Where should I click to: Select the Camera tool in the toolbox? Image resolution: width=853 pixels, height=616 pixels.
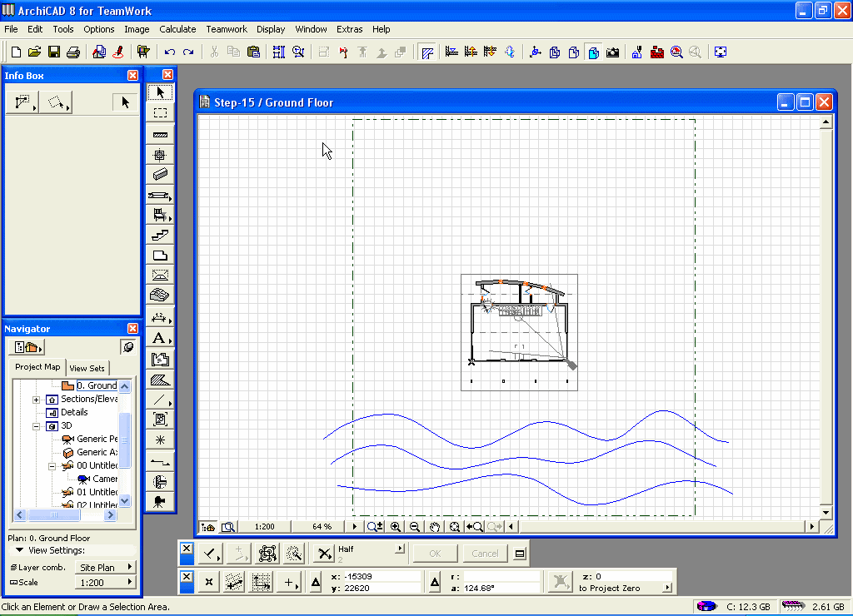coord(160,501)
